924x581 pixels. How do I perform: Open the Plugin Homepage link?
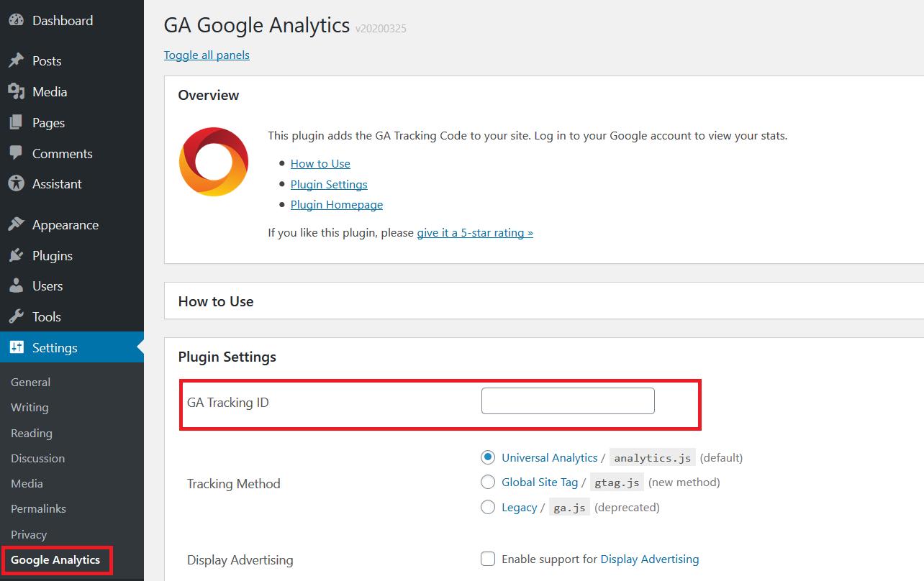[336, 205]
